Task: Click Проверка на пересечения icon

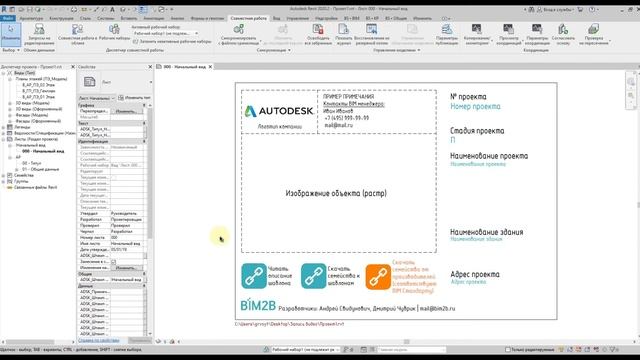Action: pyautogui.click(x=593, y=29)
